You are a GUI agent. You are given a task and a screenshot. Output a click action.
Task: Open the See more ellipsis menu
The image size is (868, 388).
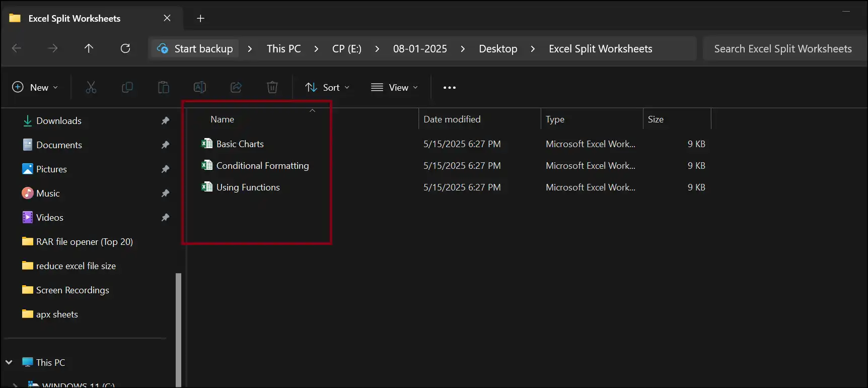tap(450, 88)
